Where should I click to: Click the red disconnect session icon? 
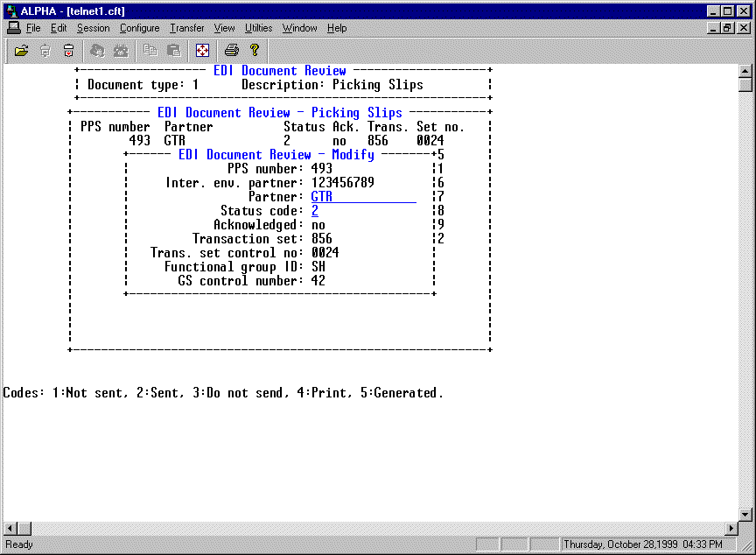[x=68, y=50]
